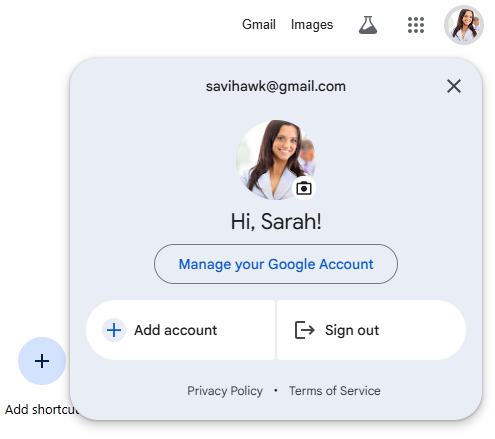The image size is (495, 439).
Task: Open Gmail link
Action: tap(259, 25)
